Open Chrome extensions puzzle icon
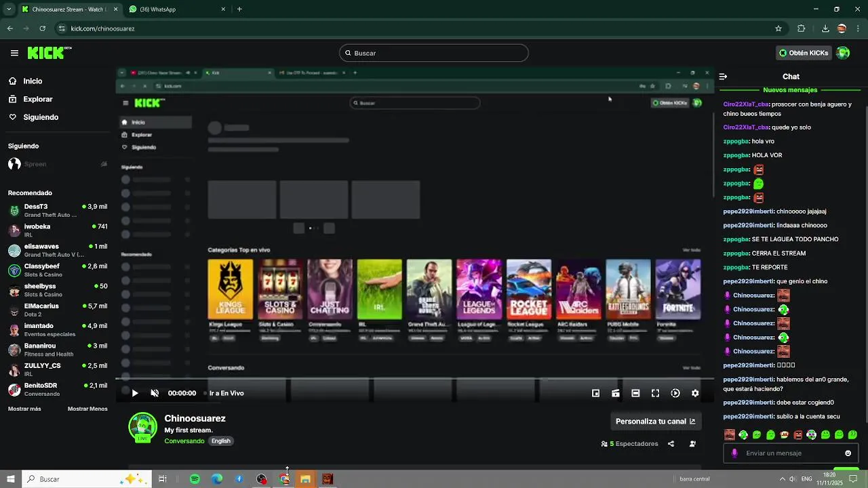 point(801,28)
